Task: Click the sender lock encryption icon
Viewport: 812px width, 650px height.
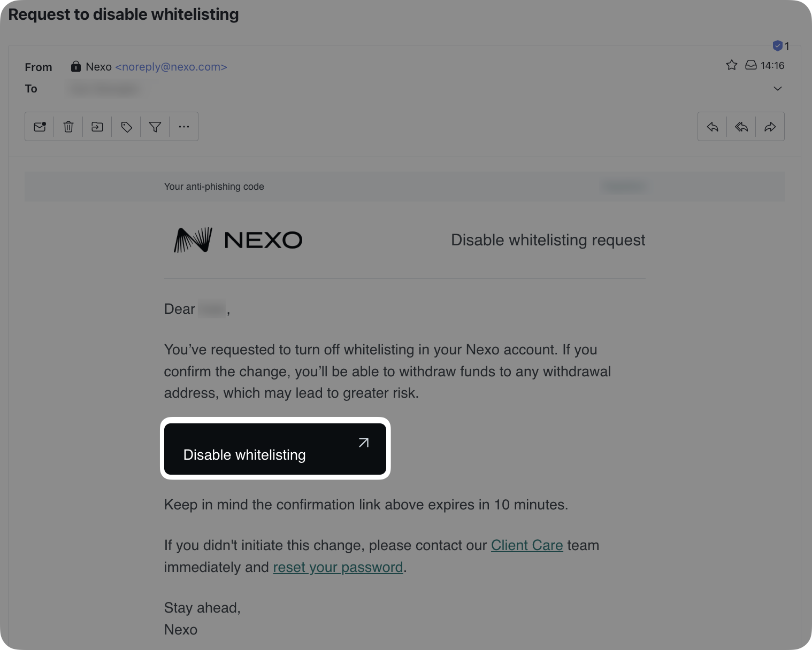Action: (76, 67)
